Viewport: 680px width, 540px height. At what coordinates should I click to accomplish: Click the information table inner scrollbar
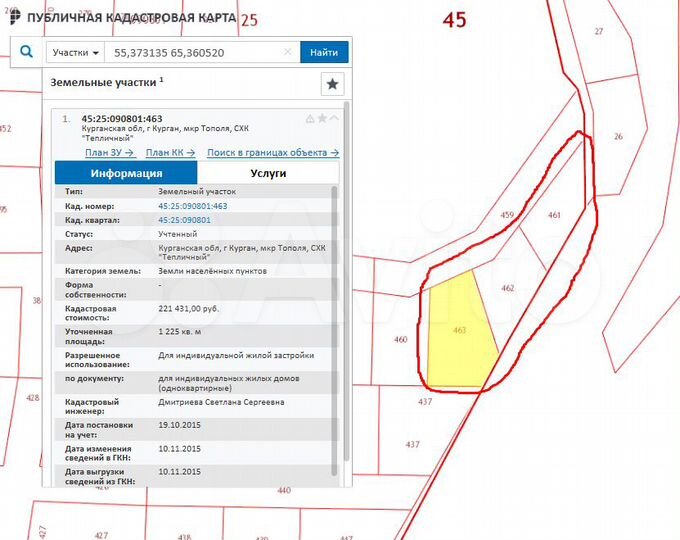(334, 330)
